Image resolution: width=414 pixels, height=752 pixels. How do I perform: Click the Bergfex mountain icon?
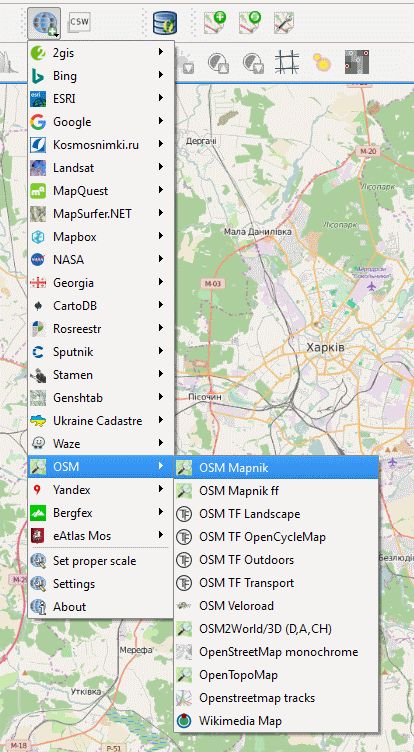tap(38, 513)
